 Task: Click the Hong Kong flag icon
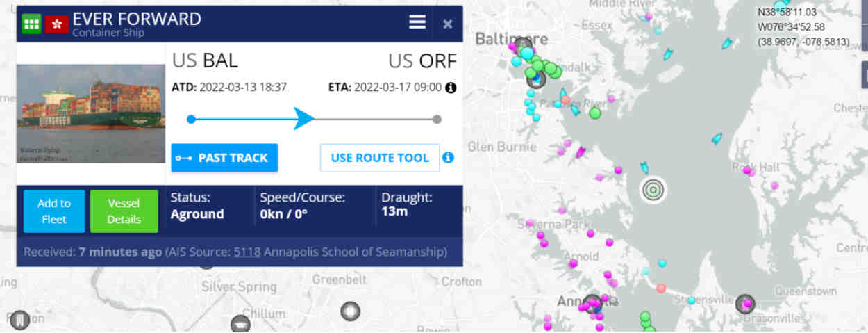56,24
